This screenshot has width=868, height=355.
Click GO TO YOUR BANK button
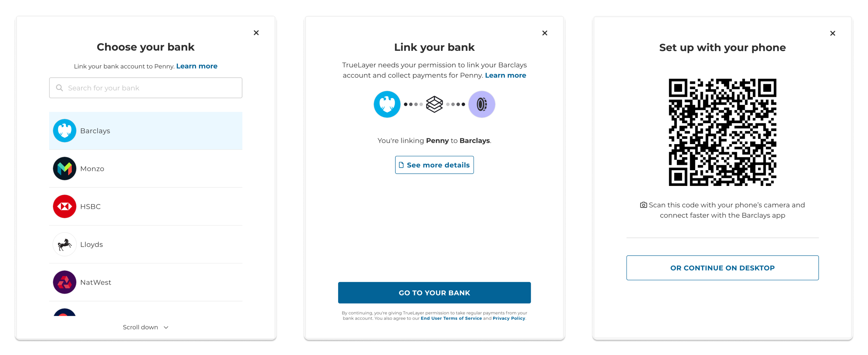pyautogui.click(x=434, y=293)
